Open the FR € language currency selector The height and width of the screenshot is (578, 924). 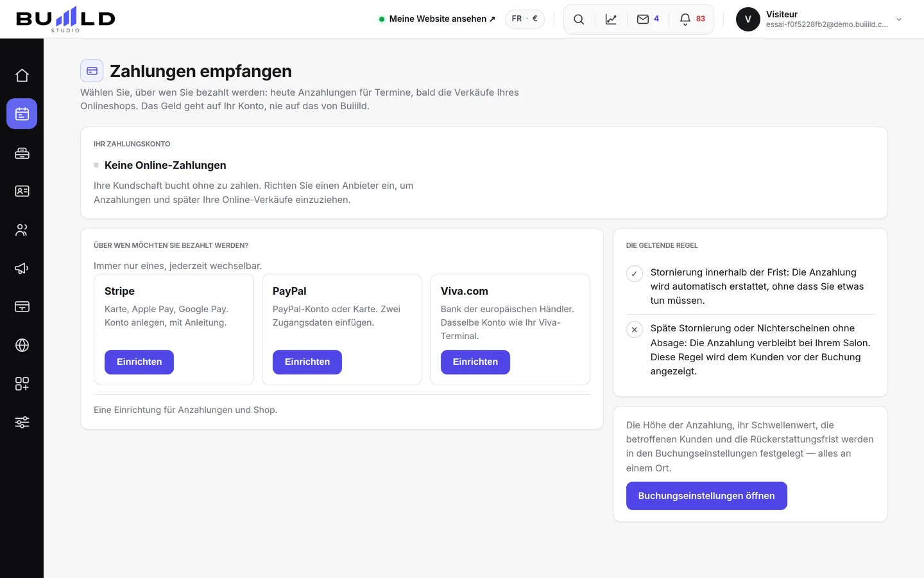pos(525,19)
